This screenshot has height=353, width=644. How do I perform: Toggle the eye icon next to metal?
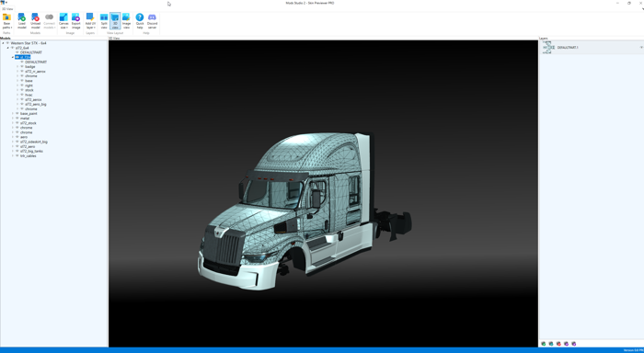(17, 119)
